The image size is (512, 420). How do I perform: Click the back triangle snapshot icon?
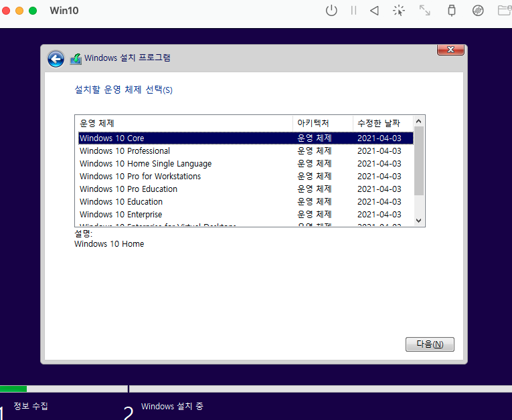(374, 11)
